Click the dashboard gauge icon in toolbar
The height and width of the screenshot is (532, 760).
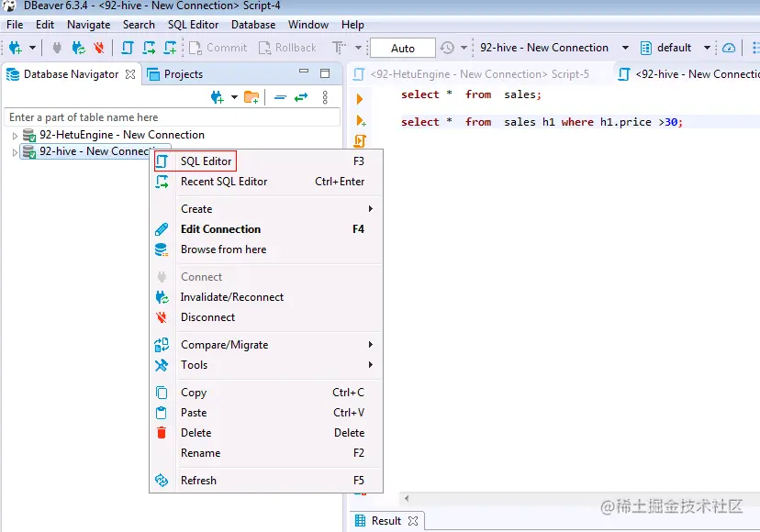coord(729,48)
